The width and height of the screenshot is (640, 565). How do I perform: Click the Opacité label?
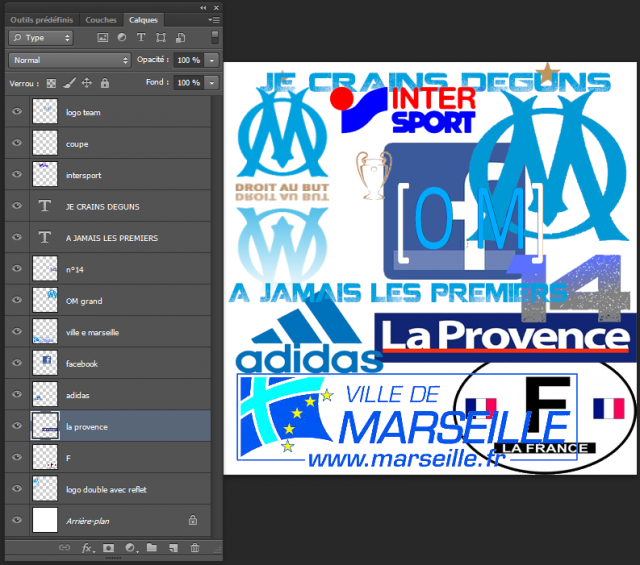pyautogui.click(x=153, y=60)
